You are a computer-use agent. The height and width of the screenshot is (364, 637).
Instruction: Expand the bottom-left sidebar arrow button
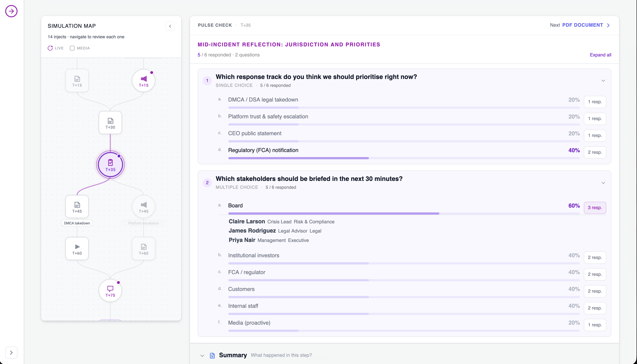(11, 352)
